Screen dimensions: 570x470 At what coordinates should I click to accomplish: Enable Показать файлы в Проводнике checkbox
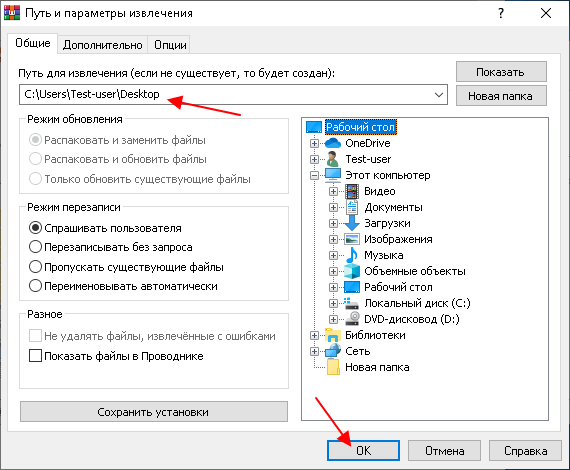coord(35,355)
